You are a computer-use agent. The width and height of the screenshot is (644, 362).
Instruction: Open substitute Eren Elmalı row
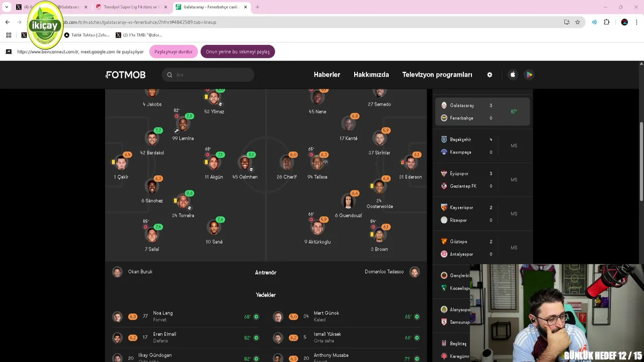click(185, 337)
